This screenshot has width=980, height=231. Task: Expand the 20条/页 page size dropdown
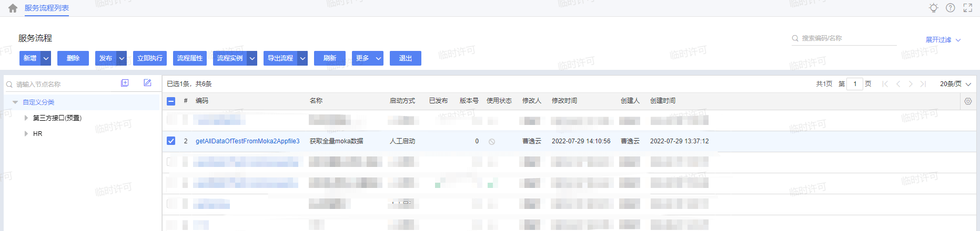pyautogui.click(x=955, y=84)
